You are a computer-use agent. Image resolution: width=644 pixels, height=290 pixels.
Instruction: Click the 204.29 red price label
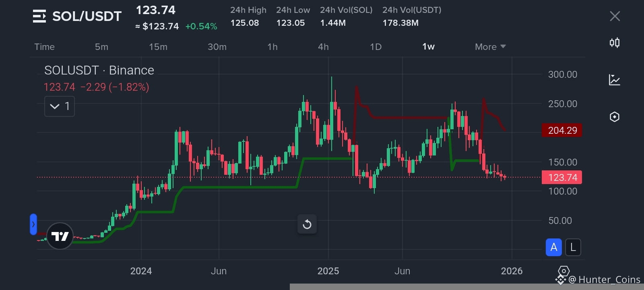click(562, 130)
